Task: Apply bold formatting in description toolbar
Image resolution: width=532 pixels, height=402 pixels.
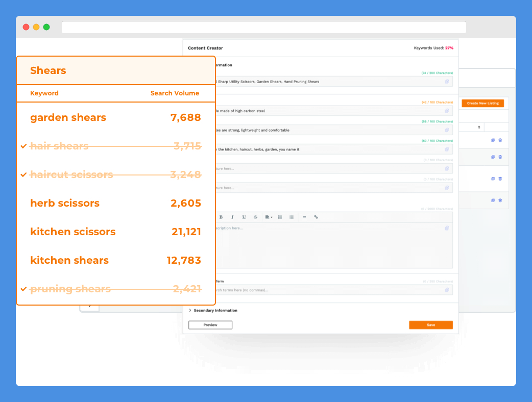Action: [x=221, y=217]
